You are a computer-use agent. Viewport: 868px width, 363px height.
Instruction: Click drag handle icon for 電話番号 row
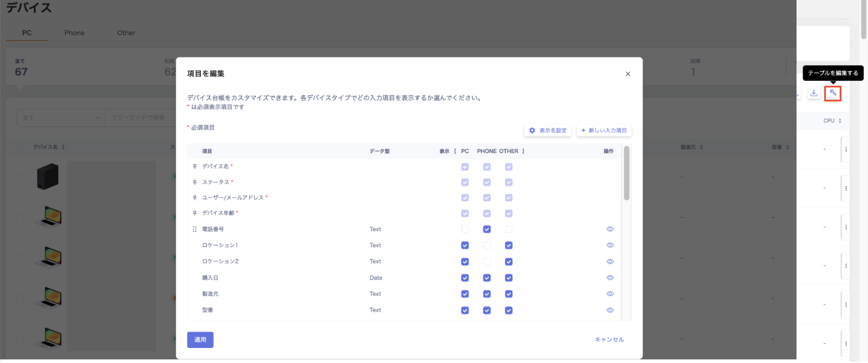click(195, 229)
